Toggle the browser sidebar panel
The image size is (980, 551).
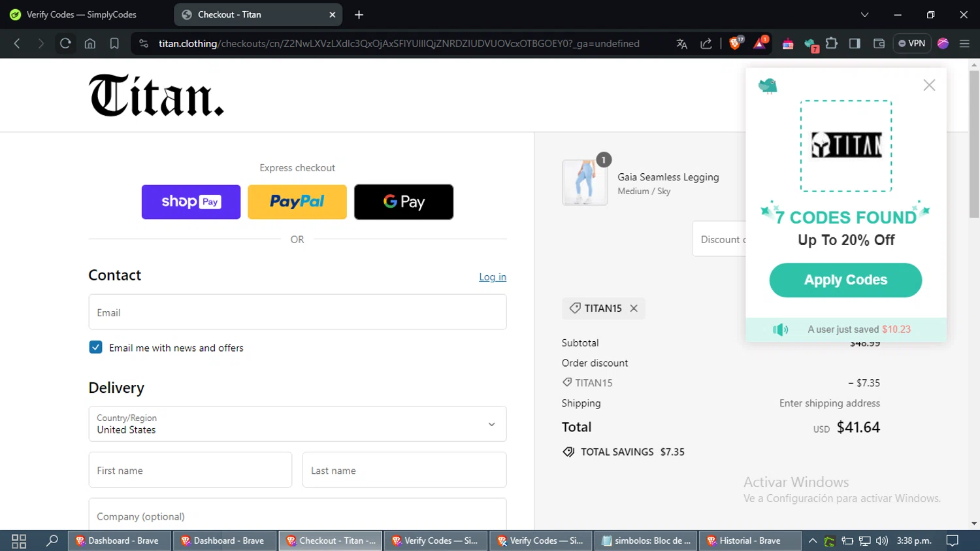pyautogui.click(x=855, y=44)
